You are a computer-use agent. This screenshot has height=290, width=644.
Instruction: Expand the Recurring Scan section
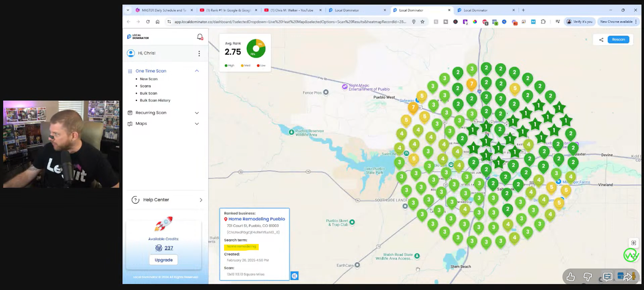197,113
